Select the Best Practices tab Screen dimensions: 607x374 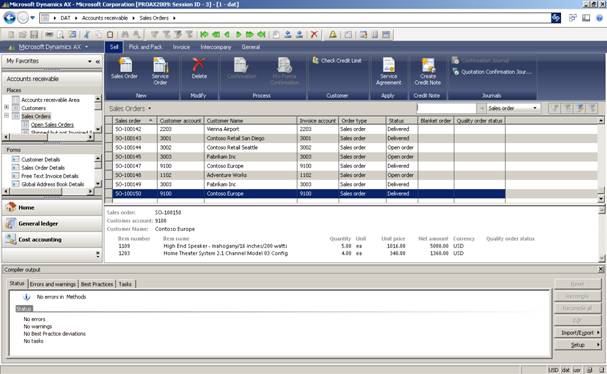point(97,284)
